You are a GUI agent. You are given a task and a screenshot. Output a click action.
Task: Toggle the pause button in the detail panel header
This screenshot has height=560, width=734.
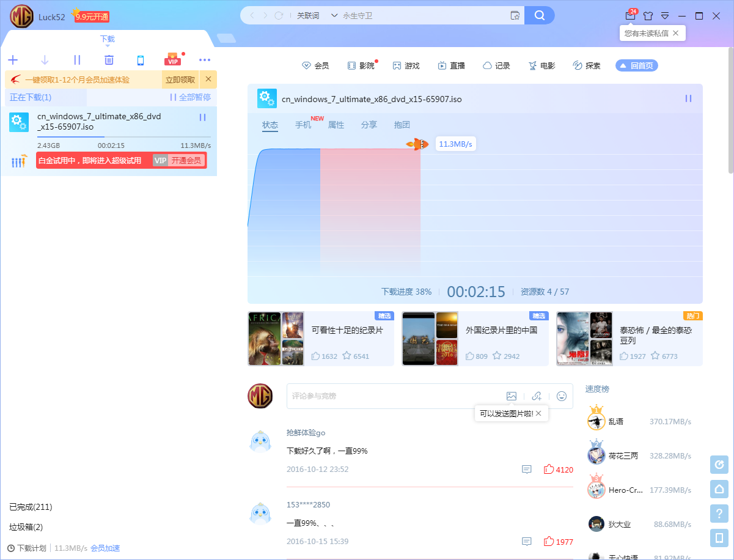[x=688, y=98]
